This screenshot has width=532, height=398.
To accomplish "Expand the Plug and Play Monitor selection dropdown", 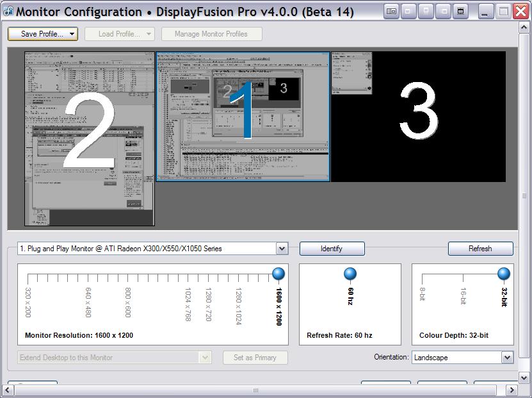I will click(x=282, y=249).
